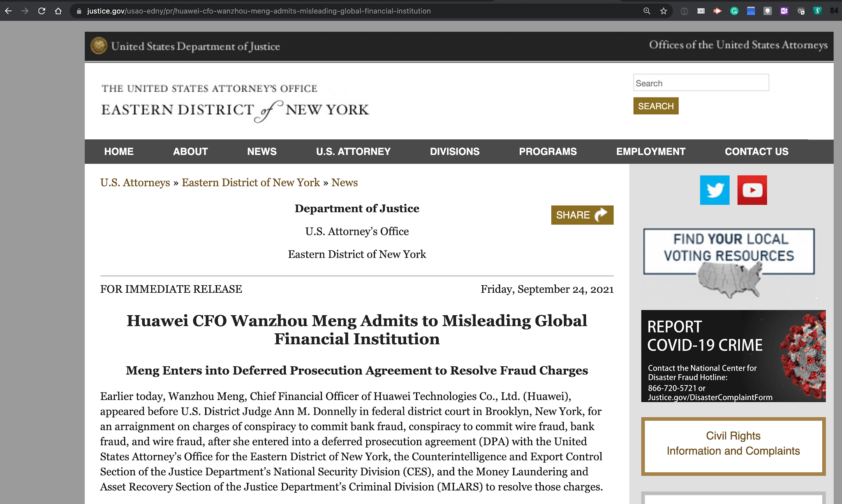Open the DIVISIONS menu
842x504 pixels.
point(454,151)
